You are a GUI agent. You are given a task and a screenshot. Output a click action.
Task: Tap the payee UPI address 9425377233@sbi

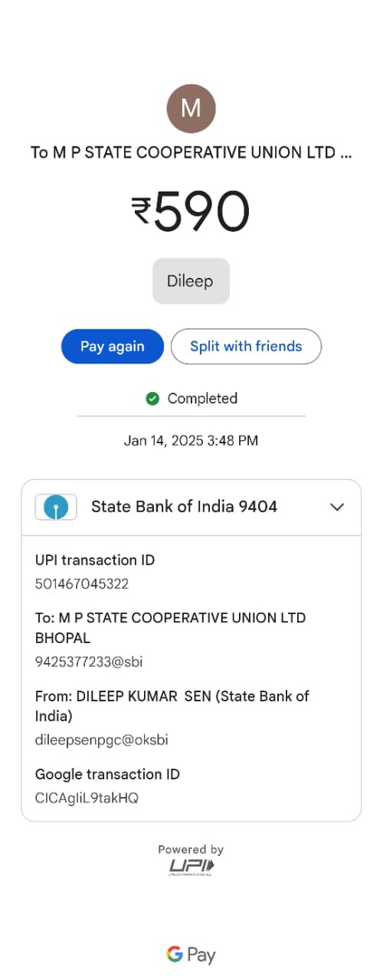[x=89, y=662]
